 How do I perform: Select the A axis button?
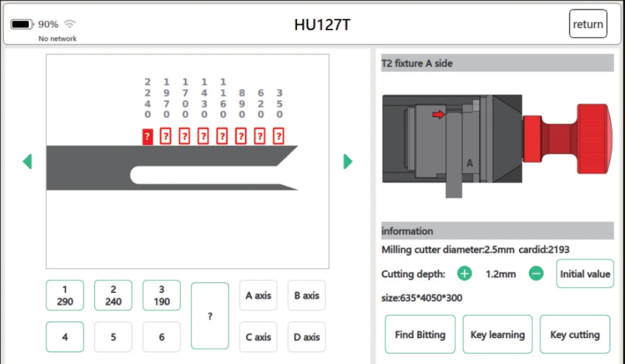(x=258, y=296)
